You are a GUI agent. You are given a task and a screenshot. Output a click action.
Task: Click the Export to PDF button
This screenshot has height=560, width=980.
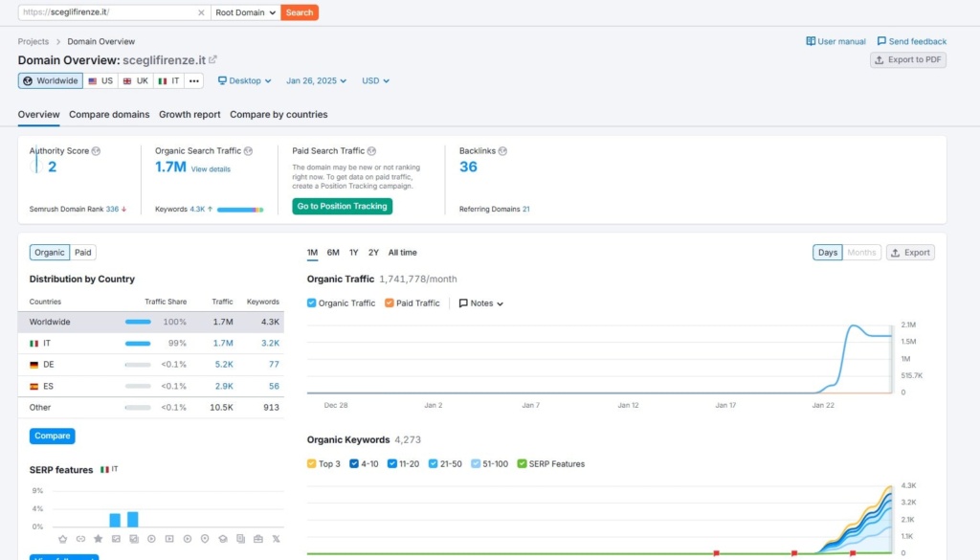[x=908, y=60]
